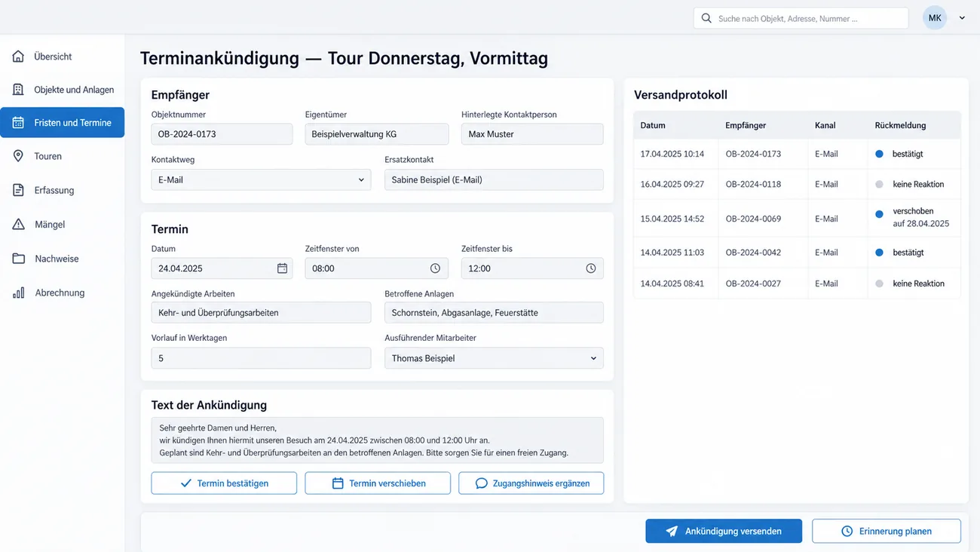
Task: Click the Termin verschieben button
Action: pyautogui.click(x=378, y=483)
